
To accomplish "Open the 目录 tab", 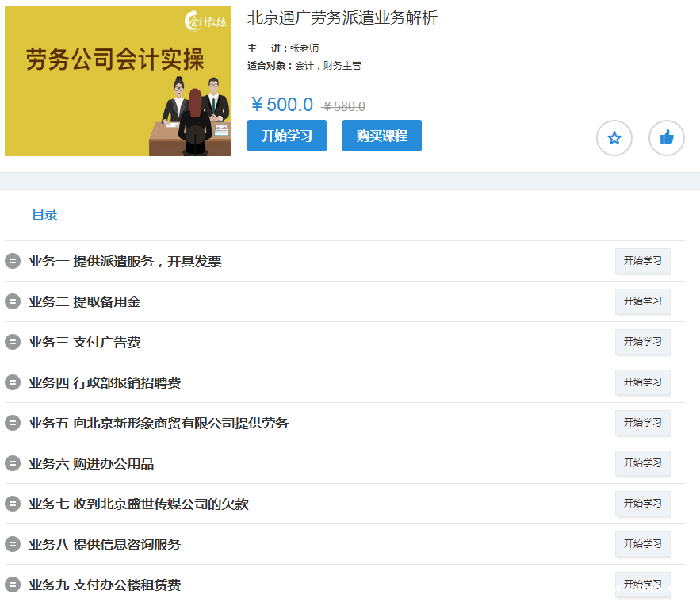I will click(44, 215).
